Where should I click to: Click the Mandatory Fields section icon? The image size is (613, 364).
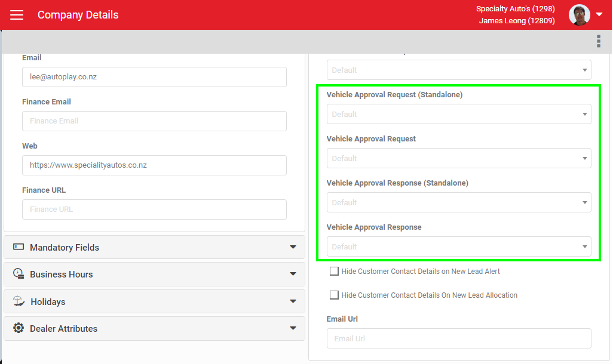[19, 247]
